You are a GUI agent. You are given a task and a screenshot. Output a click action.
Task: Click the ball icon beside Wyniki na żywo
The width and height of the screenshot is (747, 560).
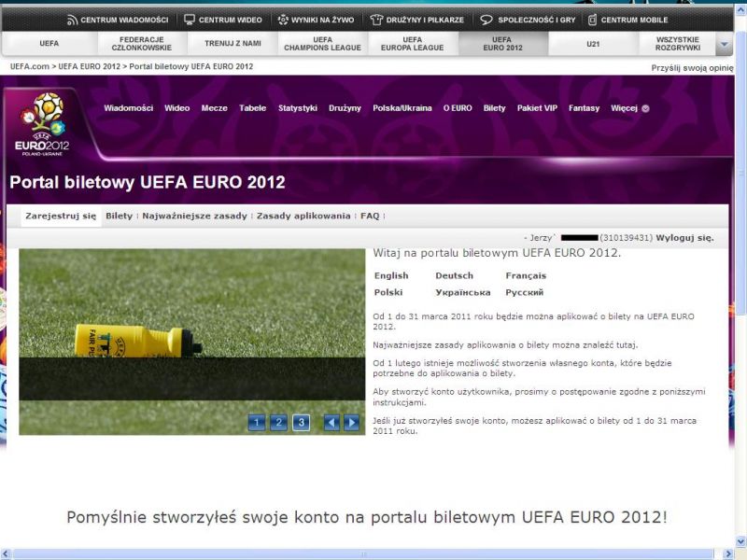click(x=283, y=20)
